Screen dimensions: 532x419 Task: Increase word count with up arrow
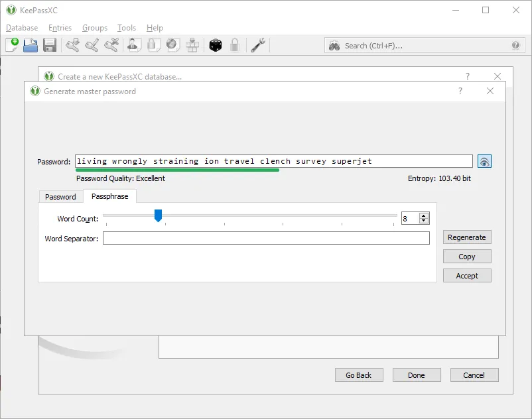point(423,215)
